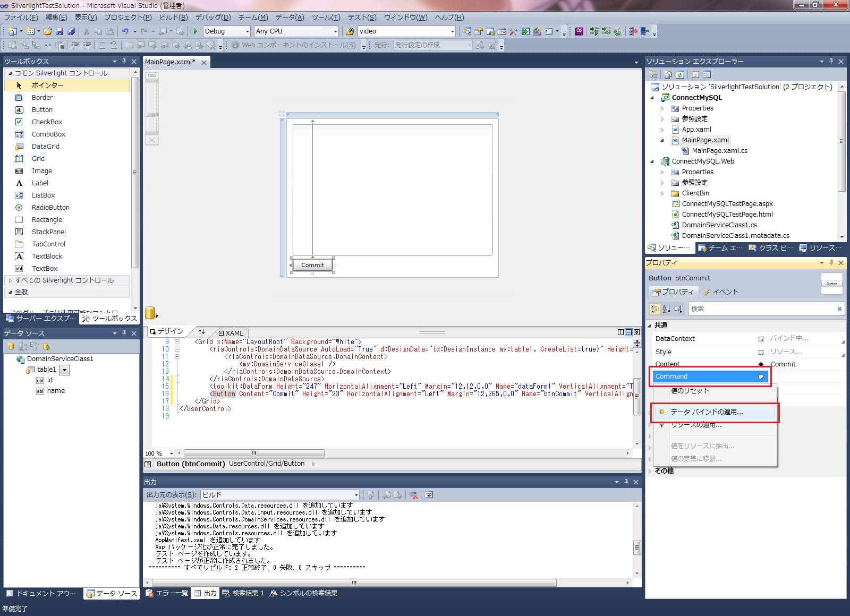Switch to エラー一覧 bottom tab

[167, 593]
